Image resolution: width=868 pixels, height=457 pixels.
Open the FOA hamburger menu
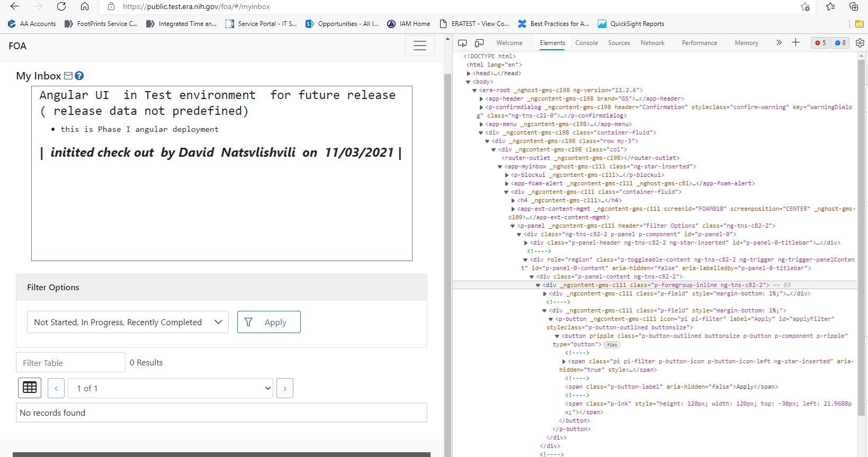pos(419,46)
